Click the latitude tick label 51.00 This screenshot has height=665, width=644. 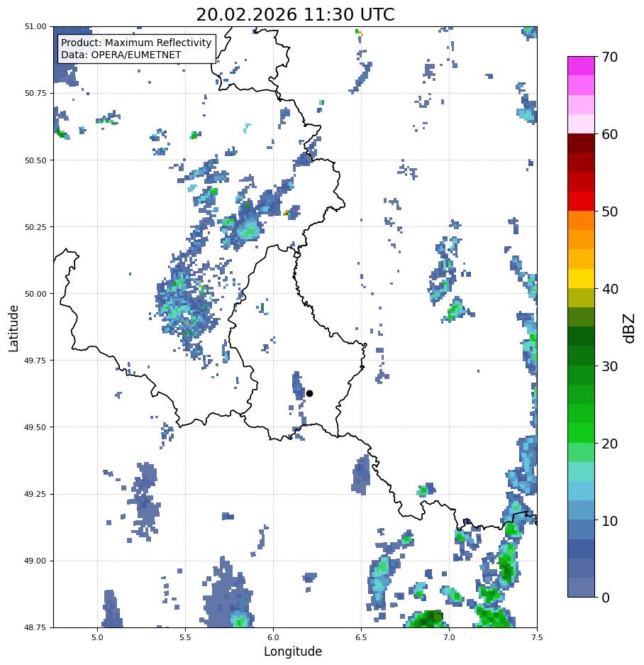click(35, 26)
